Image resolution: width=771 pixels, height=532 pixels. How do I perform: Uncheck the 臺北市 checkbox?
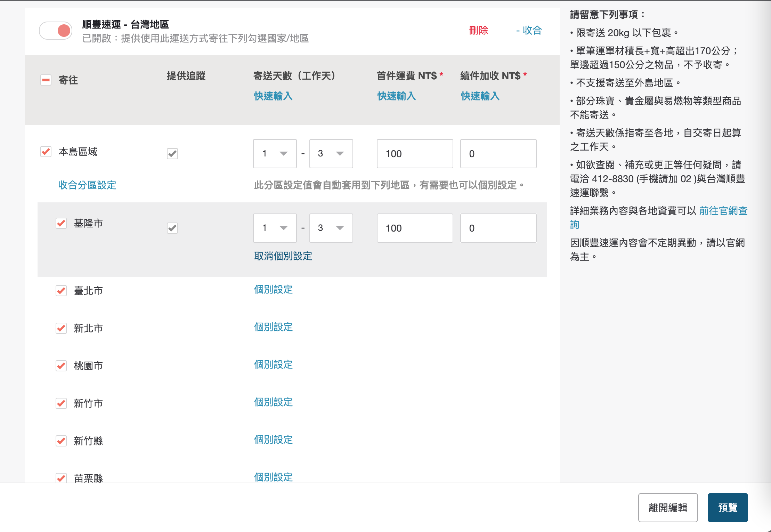(x=61, y=291)
